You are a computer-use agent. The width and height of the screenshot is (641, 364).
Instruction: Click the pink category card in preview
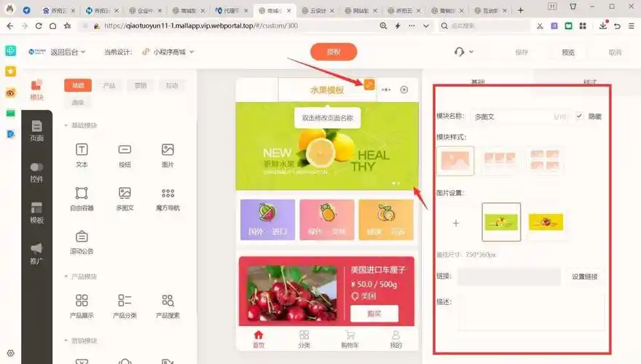coord(326,220)
